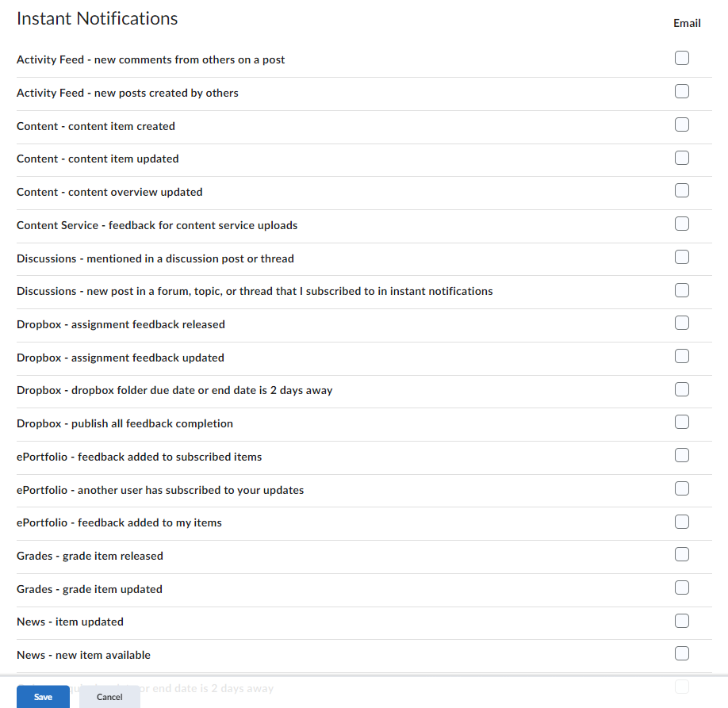Enable email for assignment feedback released
Screen dimensions: 728x708
pyautogui.click(x=681, y=323)
